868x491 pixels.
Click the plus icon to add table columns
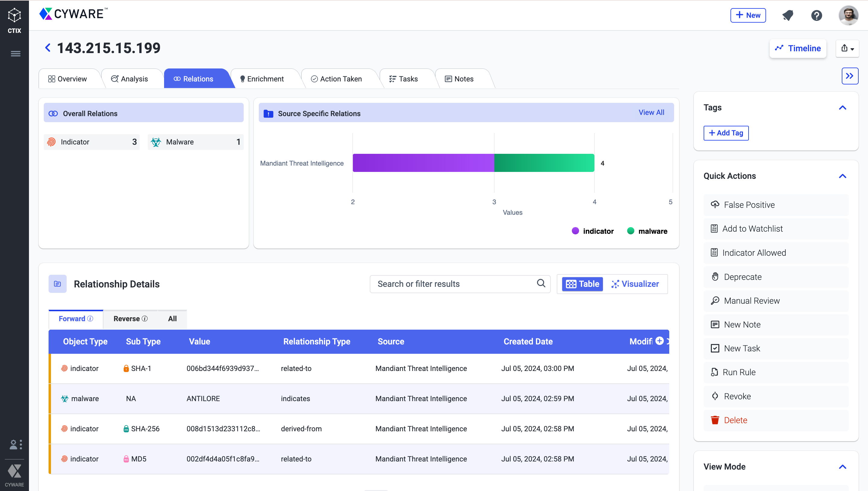pos(659,341)
